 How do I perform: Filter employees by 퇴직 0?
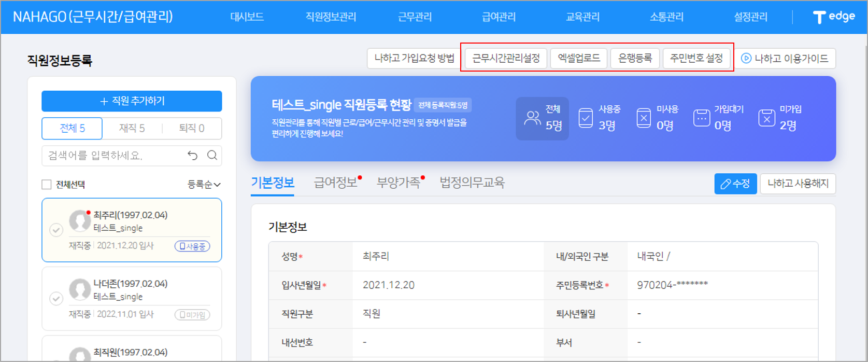(191, 128)
